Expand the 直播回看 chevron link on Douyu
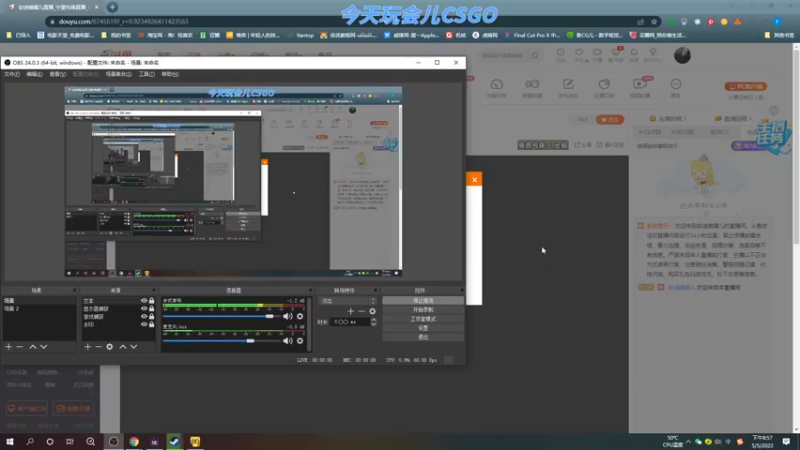This screenshot has height=450, width=800. (734, 119)
